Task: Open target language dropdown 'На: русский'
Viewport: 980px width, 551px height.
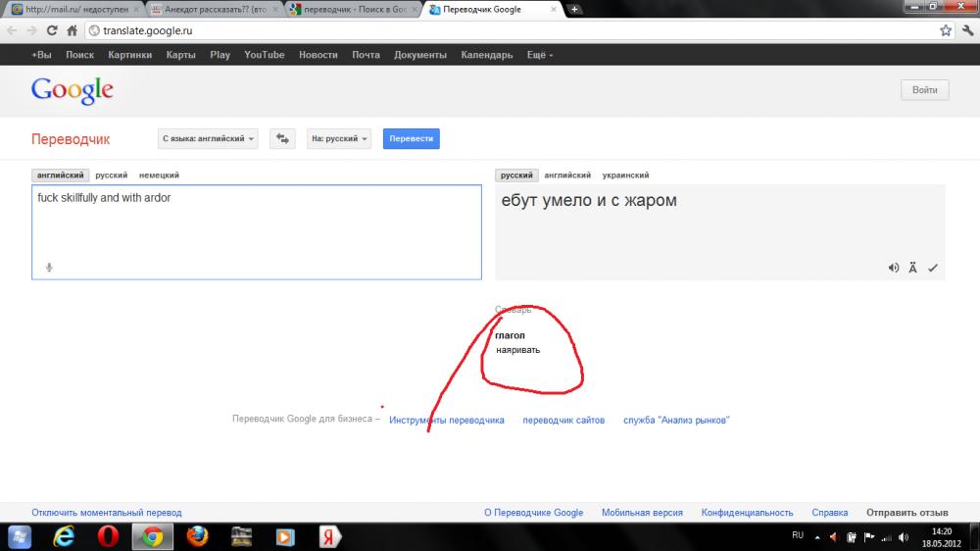Action: [x=339, y=139]
